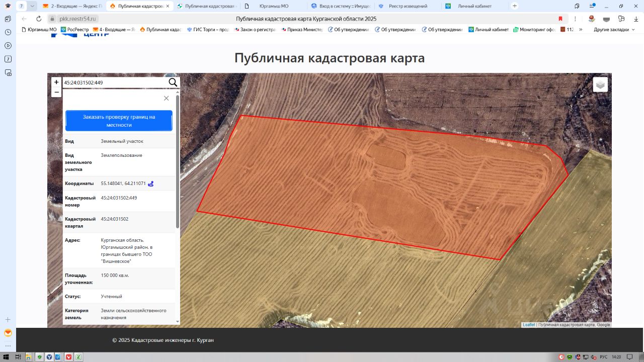This screenshot has height=362, width=644.
Task: Click the status value Учтенный
Action: click(x=111, y=297)
